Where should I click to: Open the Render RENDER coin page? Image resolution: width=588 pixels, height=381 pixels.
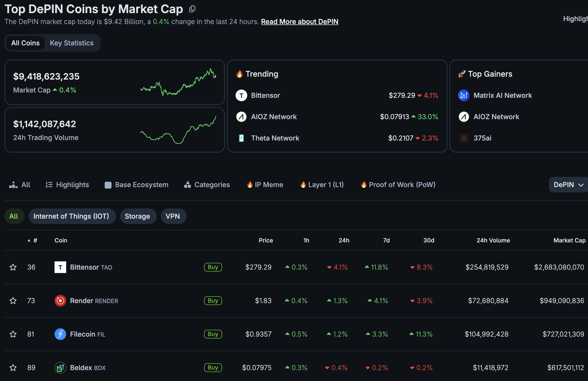(94, 301)
